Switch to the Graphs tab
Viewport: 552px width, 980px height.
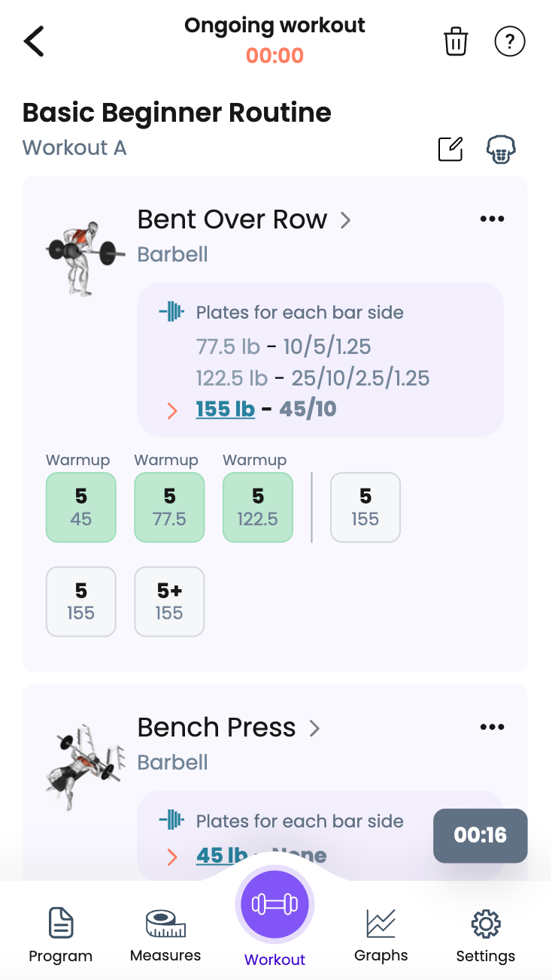(x=381, y=936)
